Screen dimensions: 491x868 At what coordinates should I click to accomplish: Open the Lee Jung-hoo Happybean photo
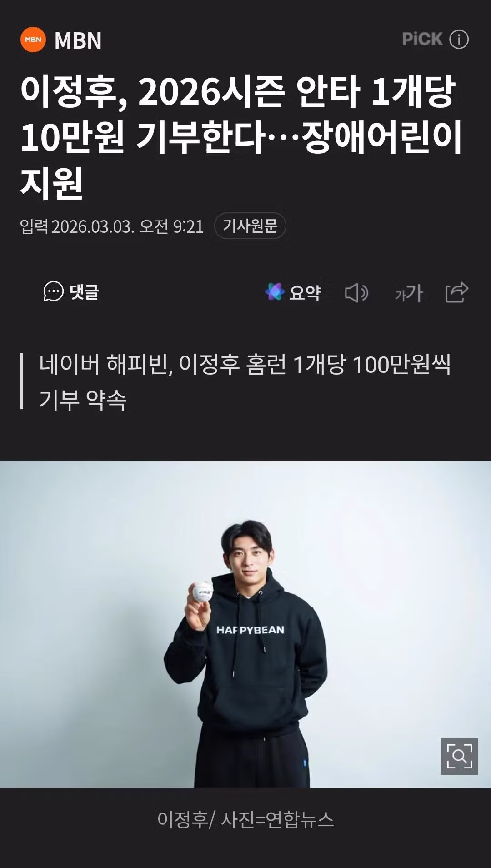245,624
